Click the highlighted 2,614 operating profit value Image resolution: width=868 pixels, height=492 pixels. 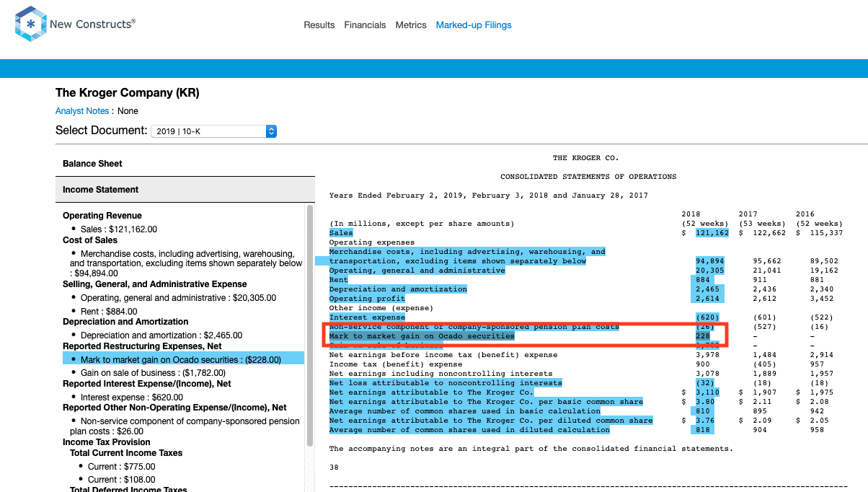pos(707,299)
